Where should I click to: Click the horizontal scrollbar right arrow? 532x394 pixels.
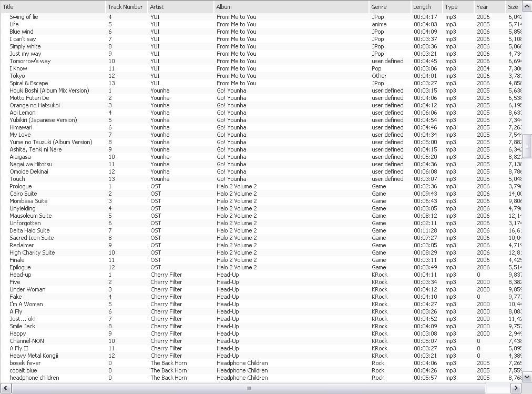tap(516, 388)
